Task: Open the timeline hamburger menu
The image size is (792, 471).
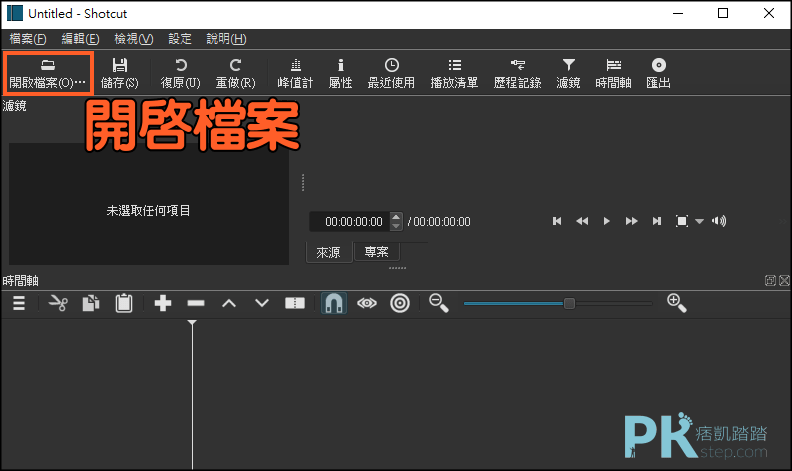Action: 19,303
